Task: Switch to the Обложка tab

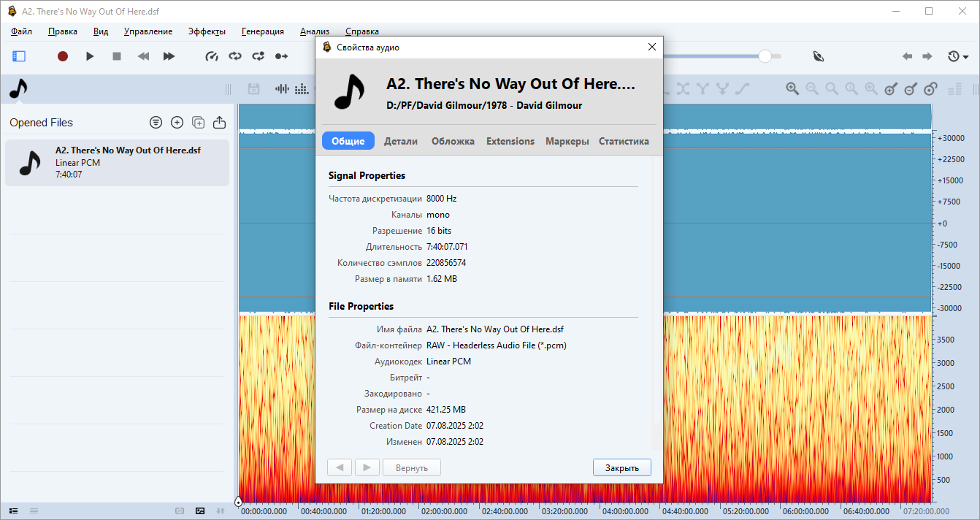Action: [453, 141]
